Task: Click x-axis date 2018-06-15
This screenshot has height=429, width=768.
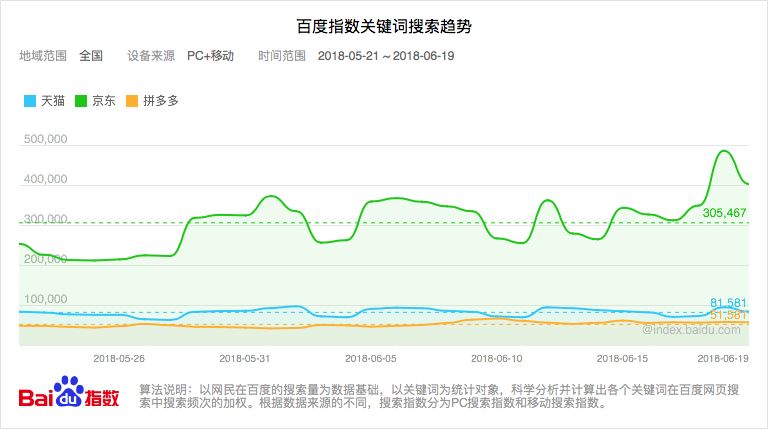Action: pyautogui.click(x=623, y=358)
